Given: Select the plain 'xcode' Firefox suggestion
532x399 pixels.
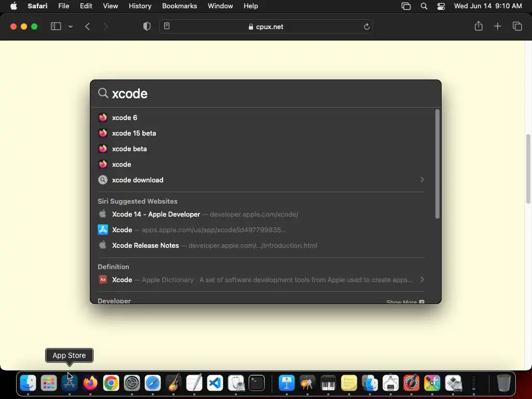Looking at the screenshot, I should coord(261,164).
